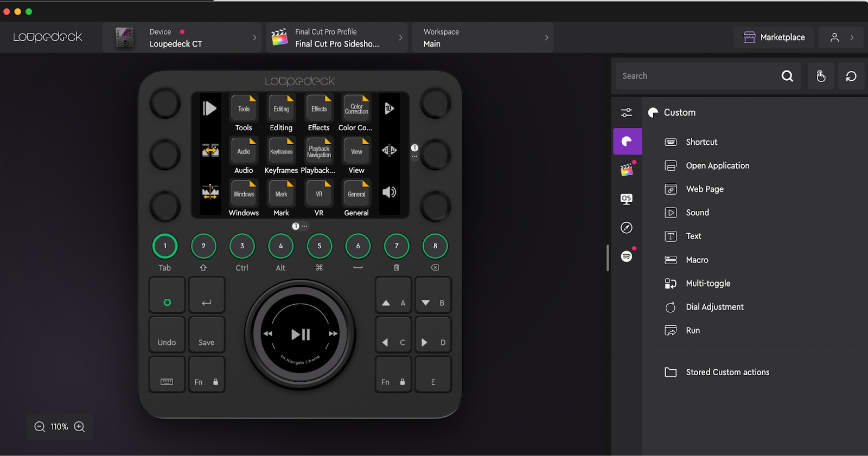The height and width of the screenshot is (456, 868).
Task: Expand the Device Loupedeck CT selector
Action: pyautogui.click(x=182, y=37)
